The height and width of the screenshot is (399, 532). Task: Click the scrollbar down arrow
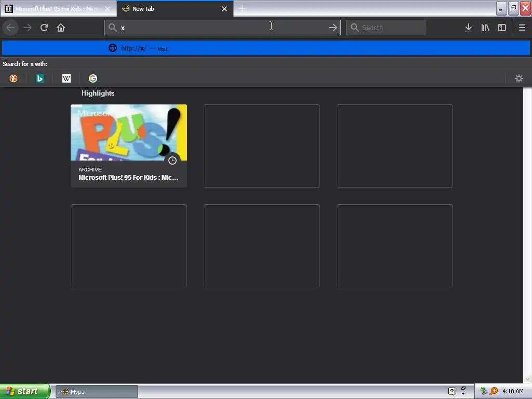tap(527, 379)
